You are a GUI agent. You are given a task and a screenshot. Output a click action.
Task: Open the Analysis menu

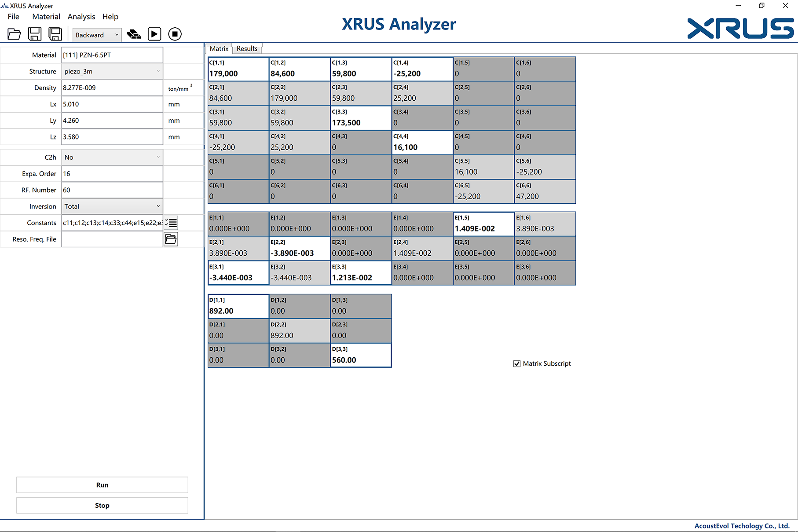pyautogui.click(x=81, y=17)
